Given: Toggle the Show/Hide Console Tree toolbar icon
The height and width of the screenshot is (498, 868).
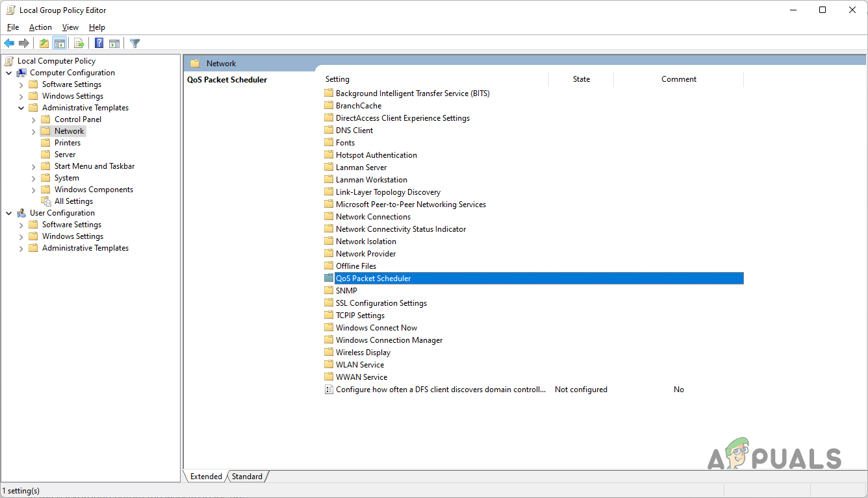Looking at the screenshot, I should (59, 44).
